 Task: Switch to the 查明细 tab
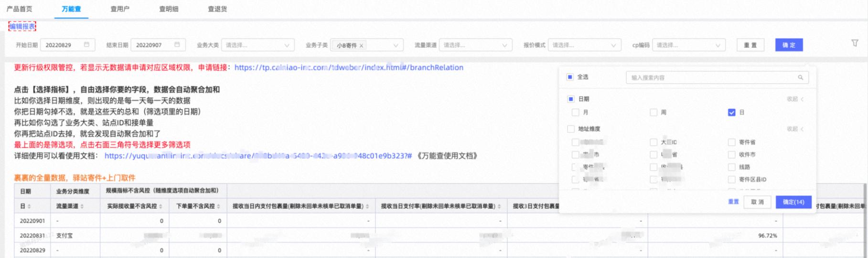click(169, 9)
